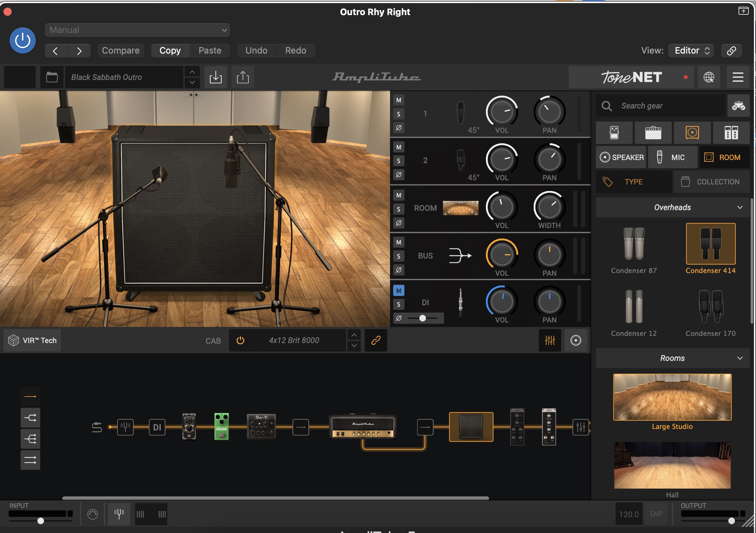Select Condenser 170 overhead mics
The width and height of the screenshot is (756, 533).
711,312
